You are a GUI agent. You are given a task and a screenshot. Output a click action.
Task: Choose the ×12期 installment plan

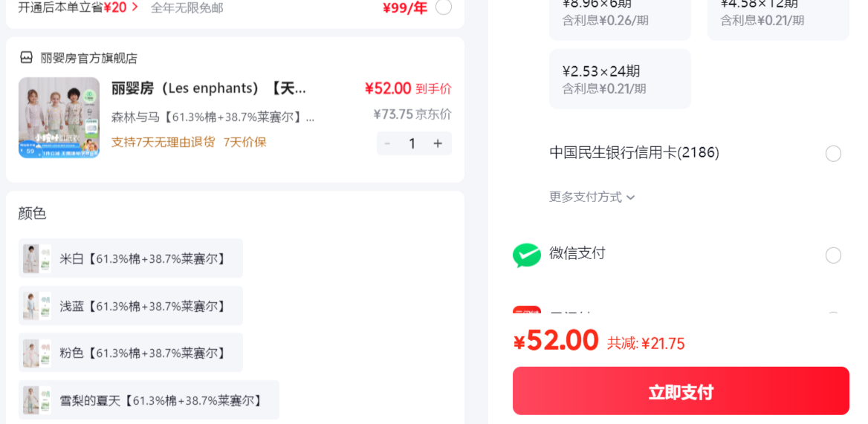778,16
